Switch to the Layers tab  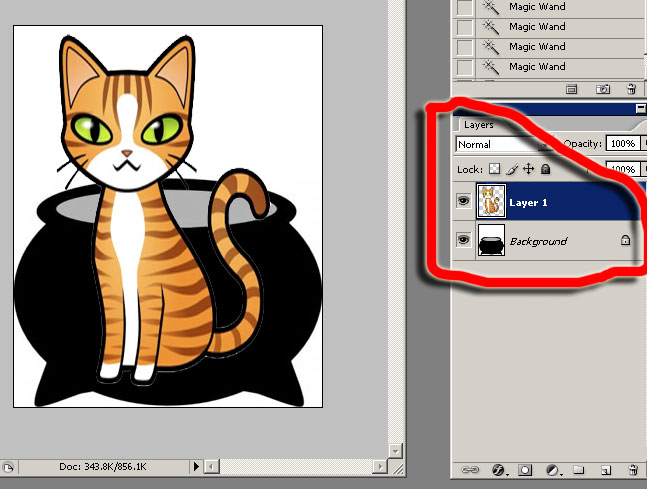[478, 125]
